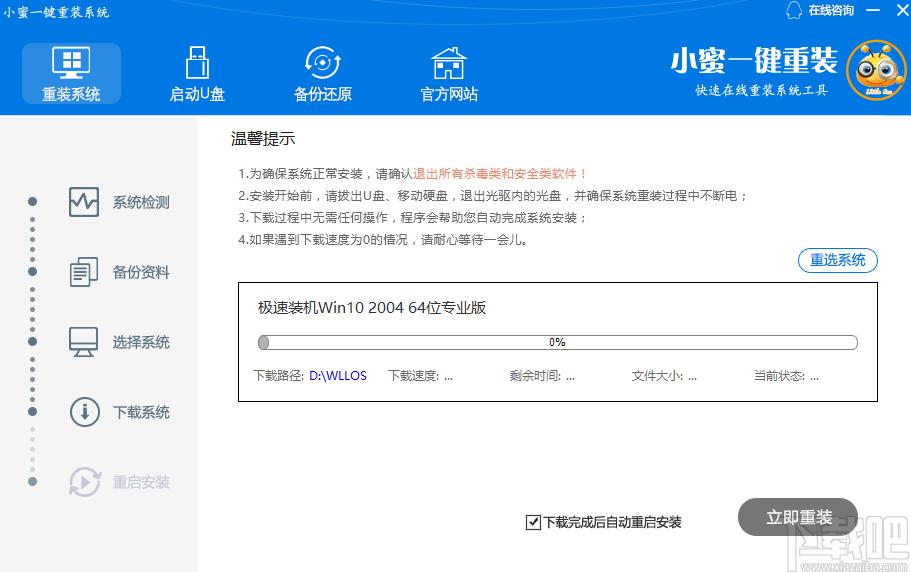Open the 备份还原 backup restore tab
The width and height of the screenshot is (911, 572).
322,74
